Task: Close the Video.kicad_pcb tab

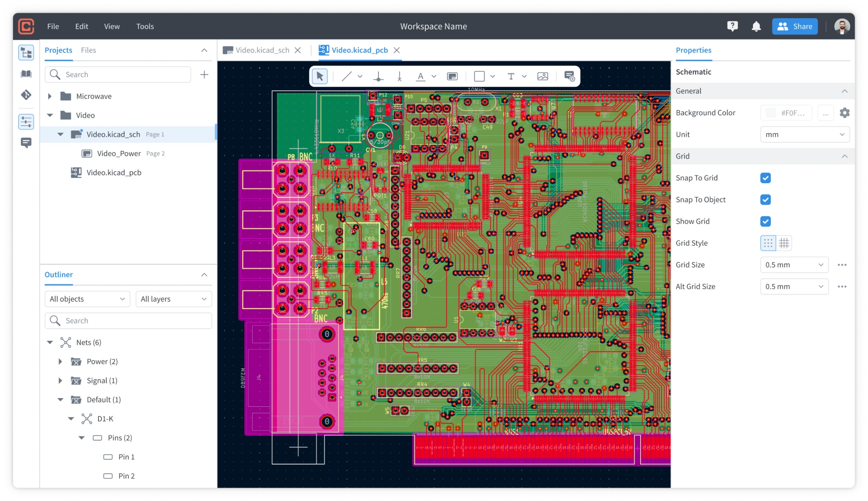Action: click(x=397, y=50)
